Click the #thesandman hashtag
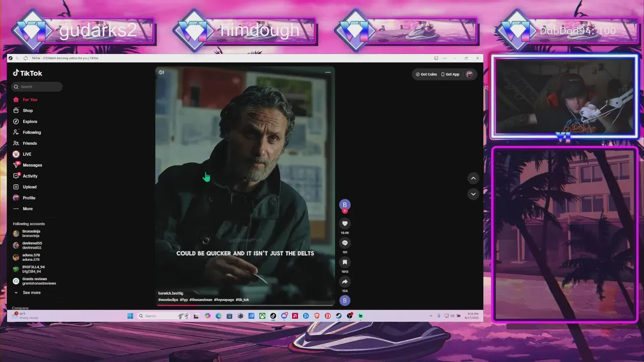The image size is (644, 362). click(201, 300)
